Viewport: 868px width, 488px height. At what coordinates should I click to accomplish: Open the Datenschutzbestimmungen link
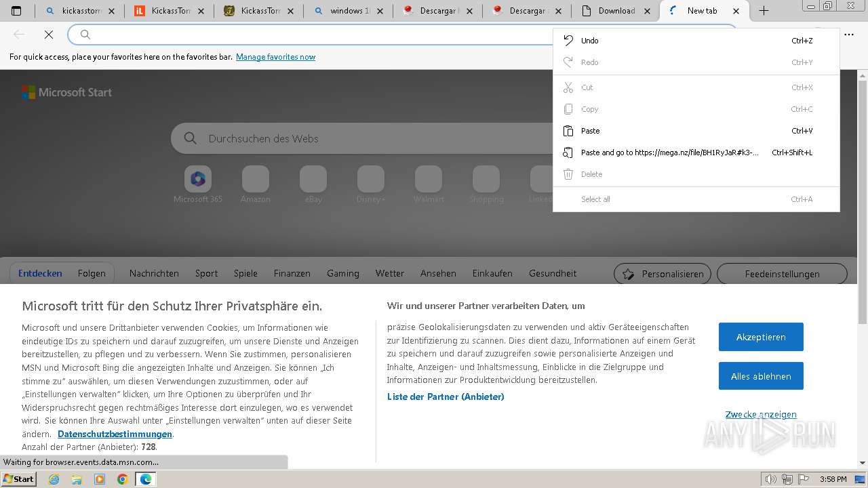point(115,434)
